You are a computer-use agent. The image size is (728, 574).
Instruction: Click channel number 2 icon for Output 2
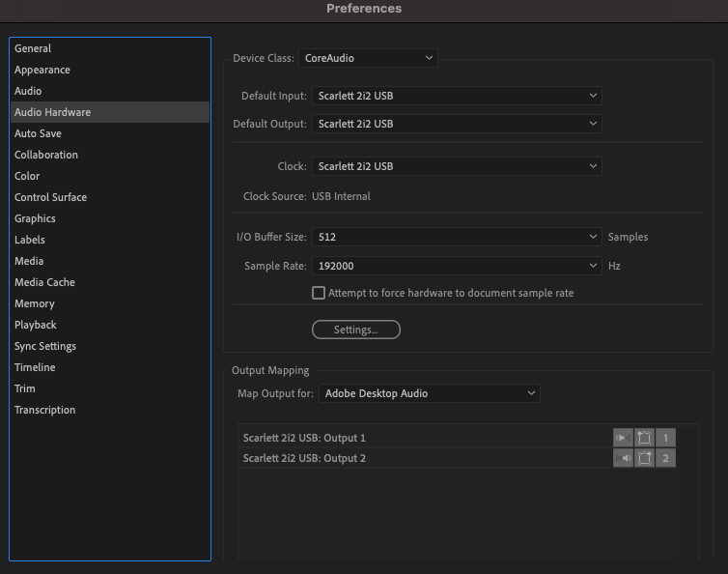click(x=665, y=458)
